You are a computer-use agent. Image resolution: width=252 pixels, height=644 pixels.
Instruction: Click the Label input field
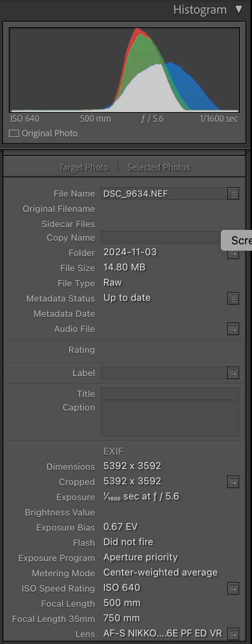point(164,373)
